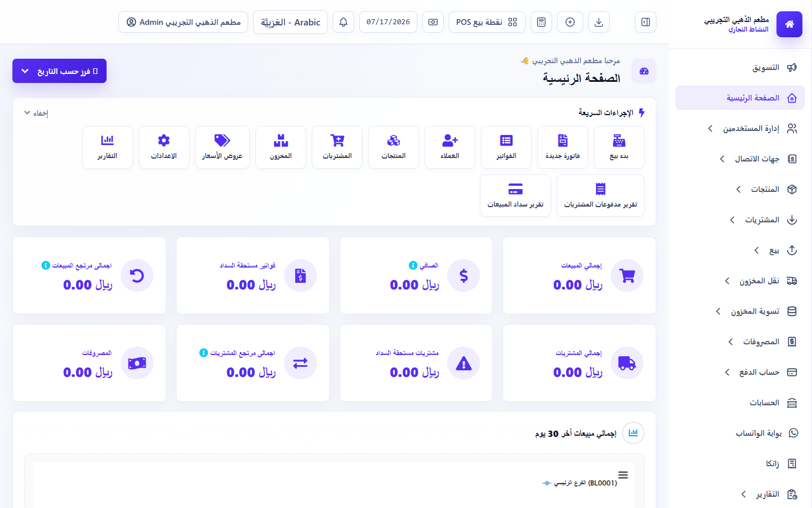
Task: Click the بدء بيع quick action
Action: point(619,147)
